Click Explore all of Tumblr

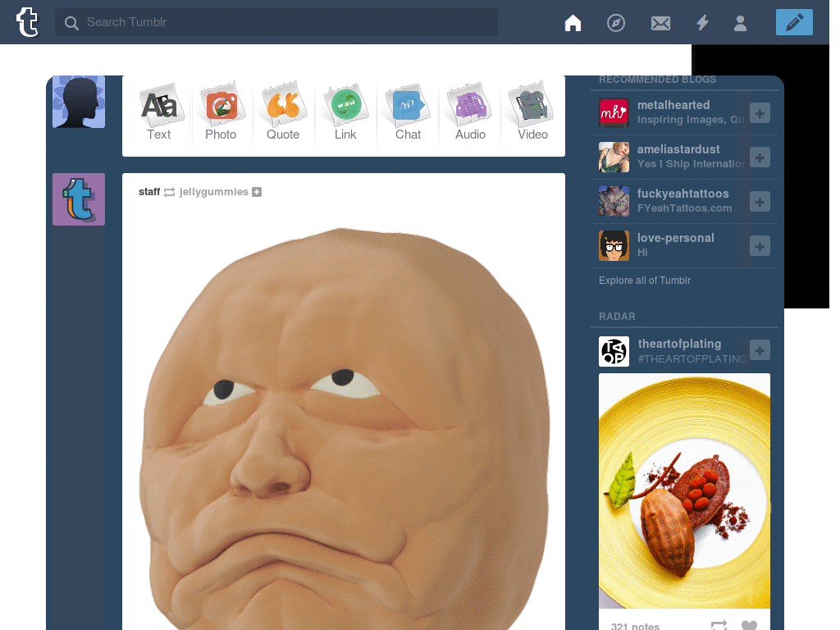point(645,281)
